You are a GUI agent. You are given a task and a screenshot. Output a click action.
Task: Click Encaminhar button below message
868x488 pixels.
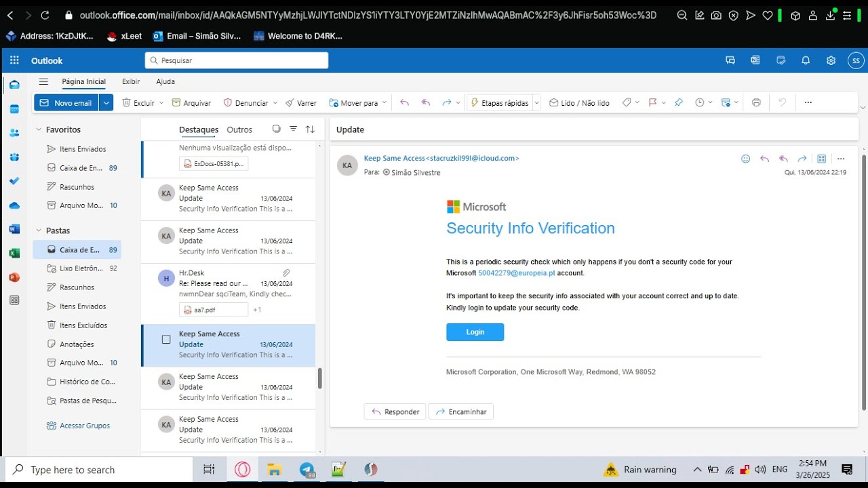[x=461, y=411]
